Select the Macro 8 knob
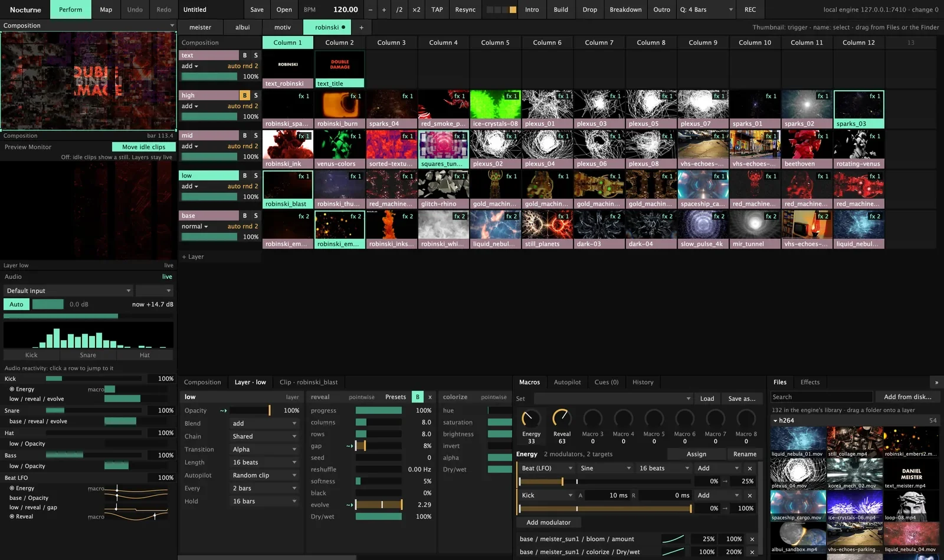This screenshot has height=560, width=944. 746,419
